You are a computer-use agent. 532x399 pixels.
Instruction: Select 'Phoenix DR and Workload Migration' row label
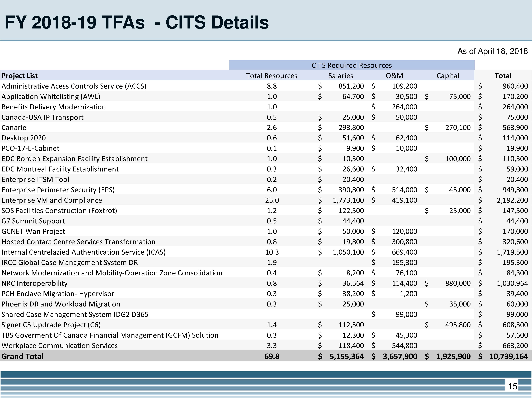point(61,304)
